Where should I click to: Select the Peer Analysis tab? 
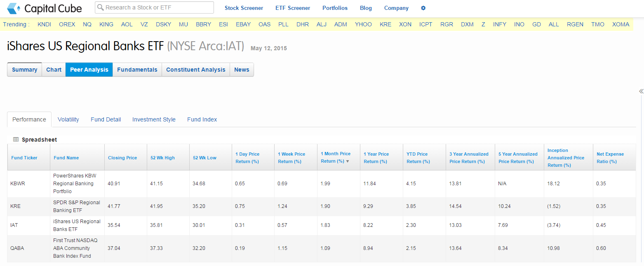click(89, 70)
